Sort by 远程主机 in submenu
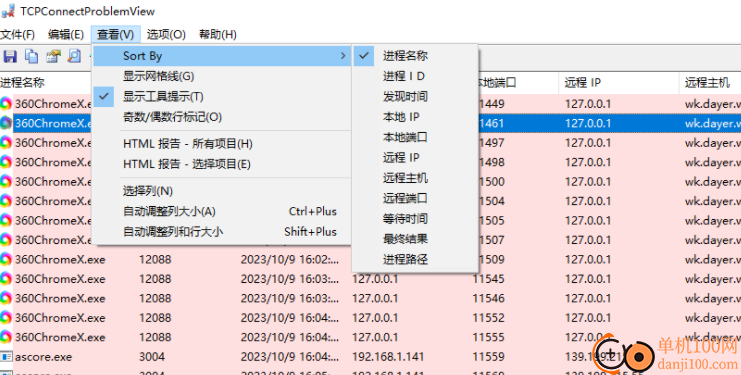 pos(415,178)
